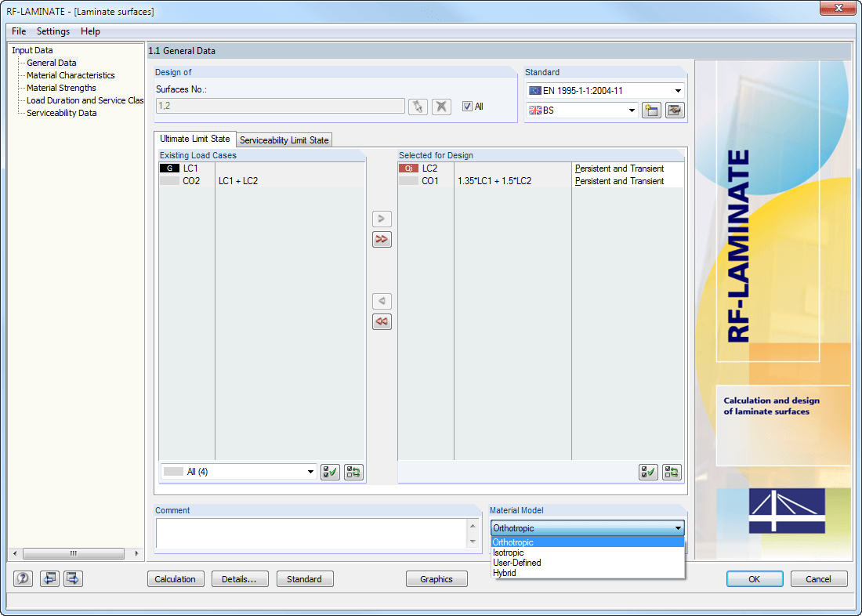Click into the Comment text field
This screenshot has width=862, height=616.
312,534
